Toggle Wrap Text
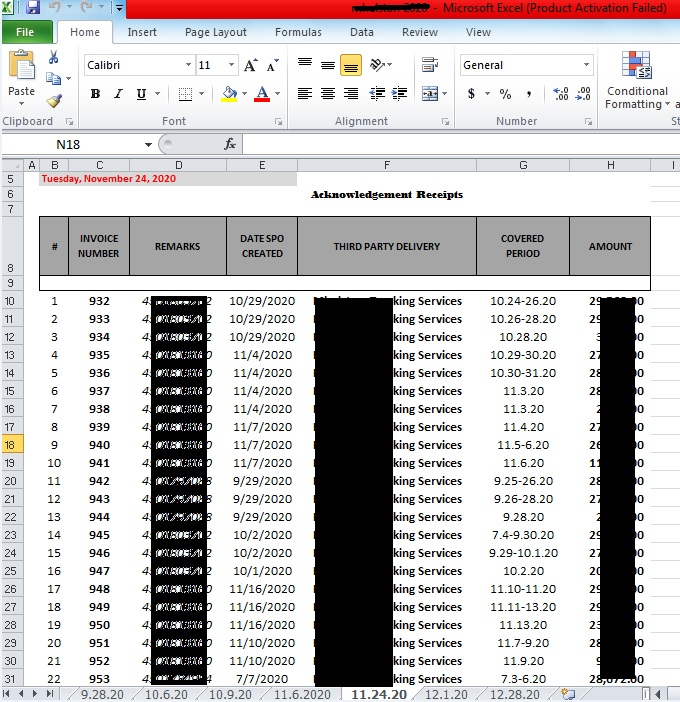 click(430, 65)
